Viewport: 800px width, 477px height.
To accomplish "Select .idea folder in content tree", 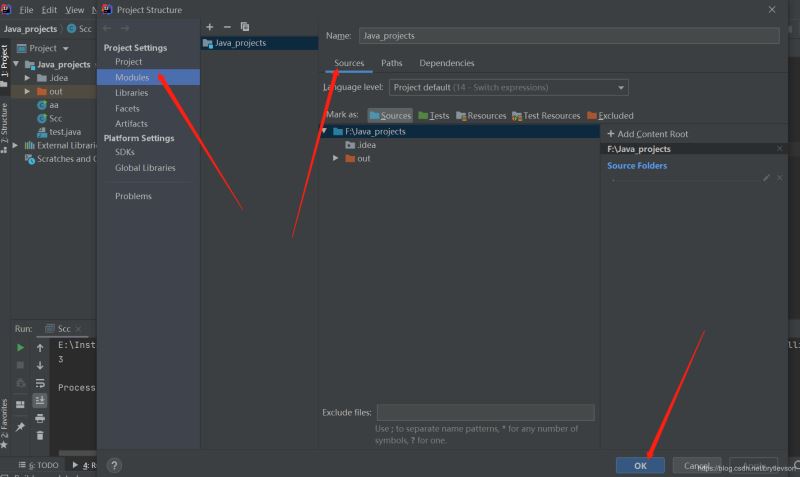I will click(x=360, y=145).
